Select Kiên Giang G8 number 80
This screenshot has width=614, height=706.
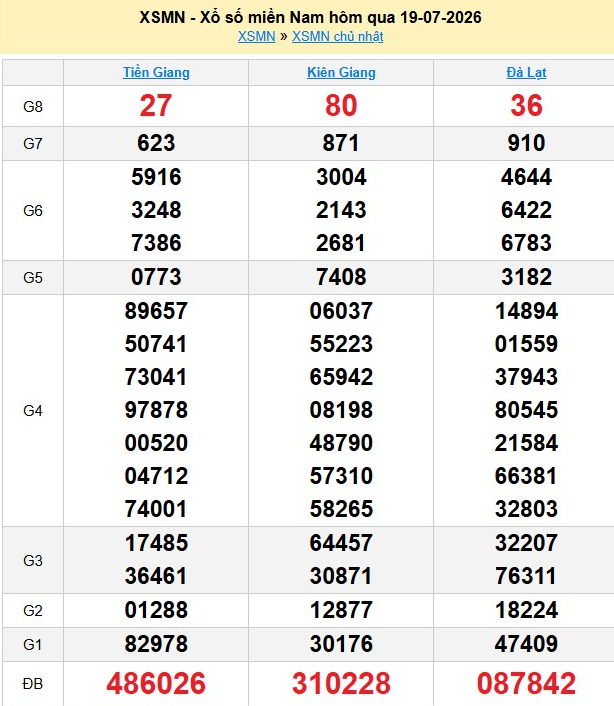click(x=341, y=106)
